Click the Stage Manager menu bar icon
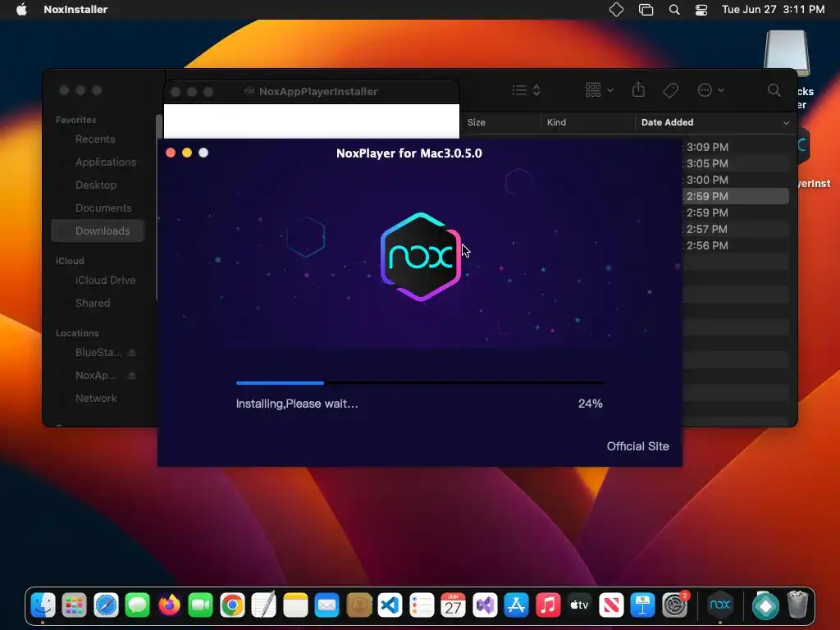Screen dimensions: 840x630 click(x=646, y=10)
